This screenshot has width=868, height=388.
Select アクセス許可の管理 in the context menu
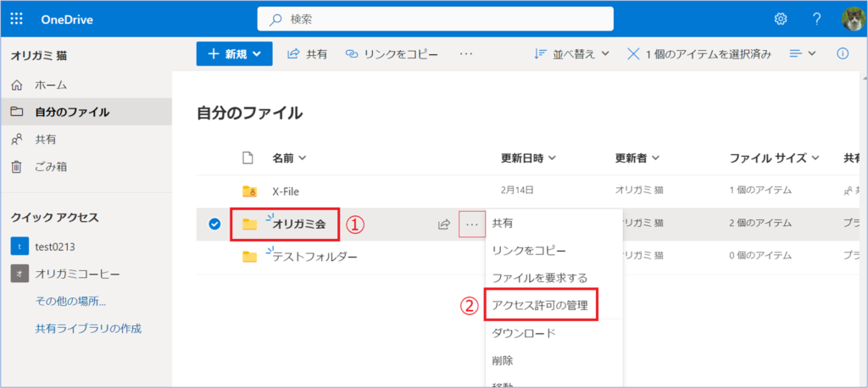(540, 305)
